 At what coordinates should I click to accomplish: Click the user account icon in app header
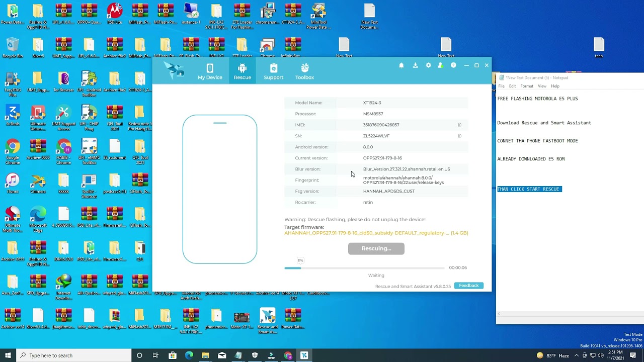441,65
